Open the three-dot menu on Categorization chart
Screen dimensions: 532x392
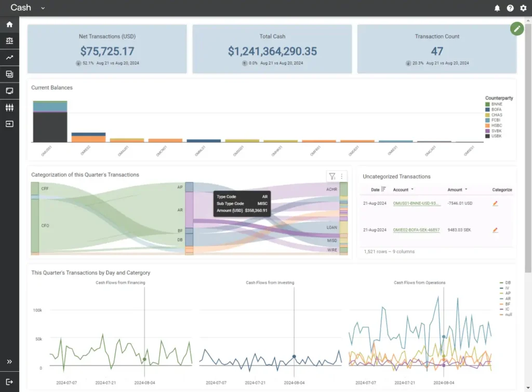pyautogui.click(x=342, y=177)
